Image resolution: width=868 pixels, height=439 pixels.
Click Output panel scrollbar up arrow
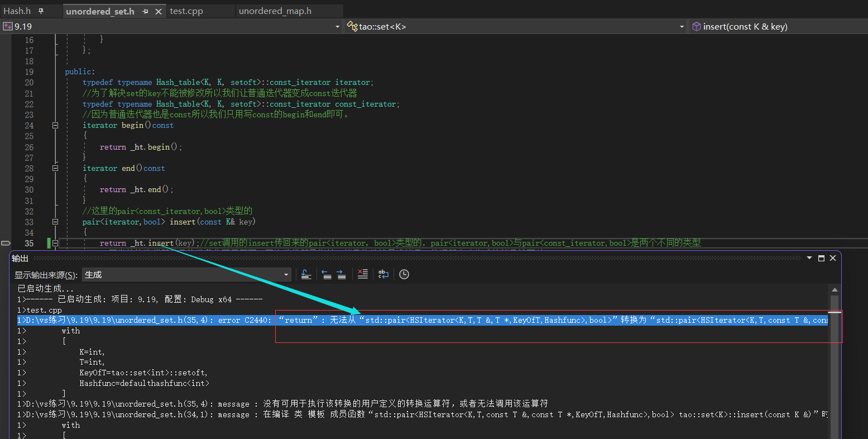(x=835, y=289)
